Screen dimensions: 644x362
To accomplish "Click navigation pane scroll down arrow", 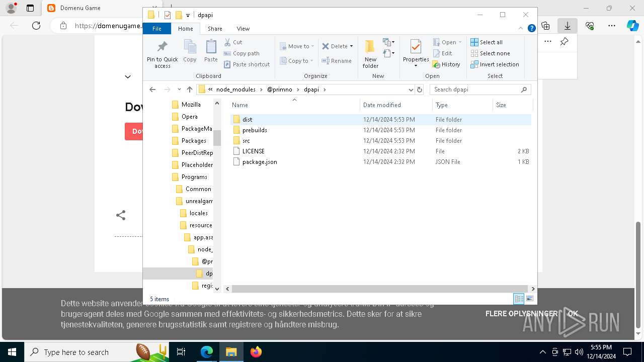I will [x=217, y=289].
